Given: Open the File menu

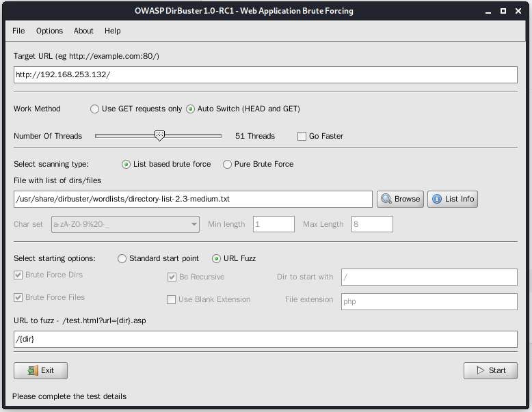Looking at the screenshot, I should coord(18,31).
